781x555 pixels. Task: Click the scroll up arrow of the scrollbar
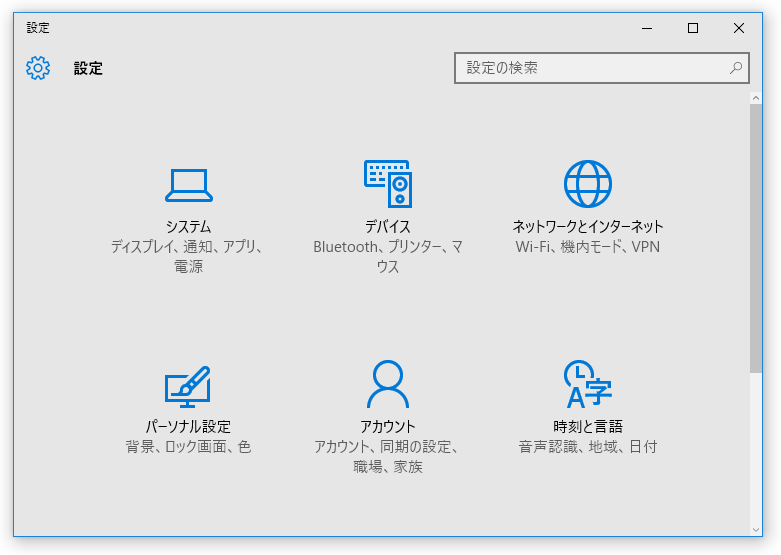pos(756,98)
